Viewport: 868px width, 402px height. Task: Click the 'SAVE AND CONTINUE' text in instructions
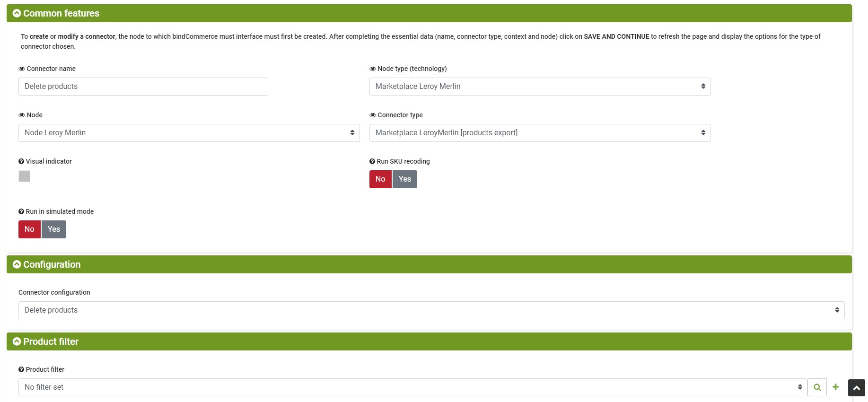click(x=616, y=36)
